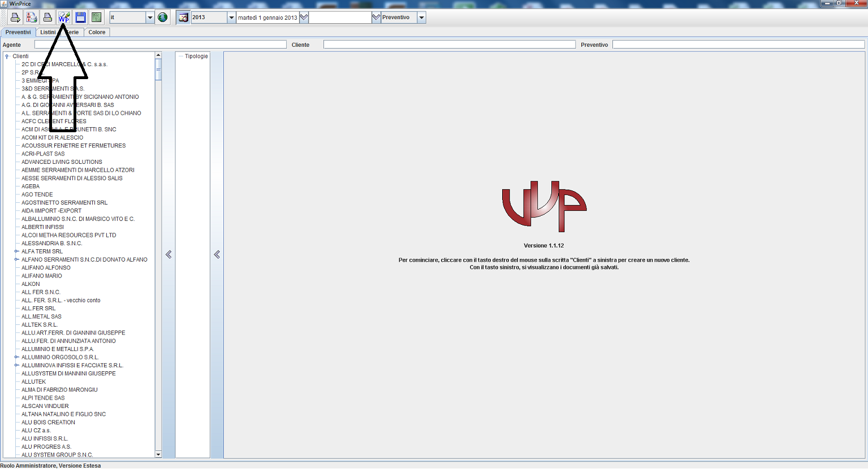Select client ALL FER S.N.C.

click(x=41, y=292)
